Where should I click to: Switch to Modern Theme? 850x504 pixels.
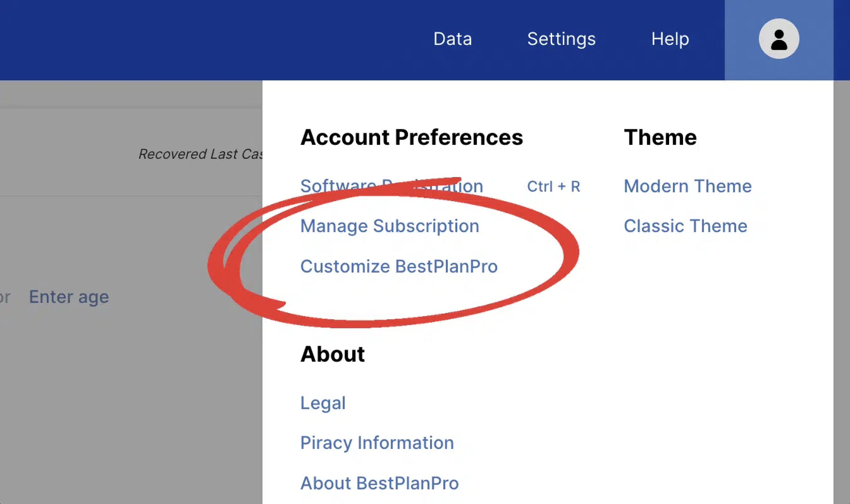(687, 186)
